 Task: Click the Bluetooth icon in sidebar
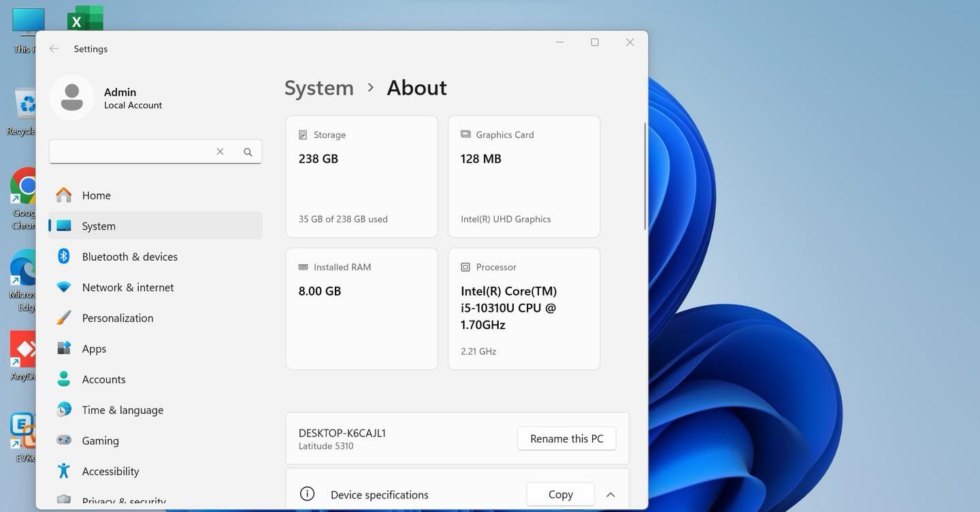coord(64,257)
